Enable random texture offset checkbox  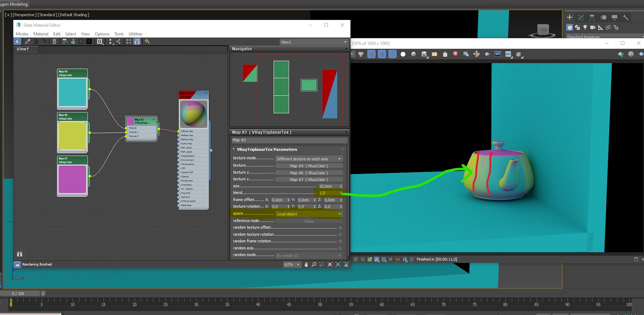(340, 228)
